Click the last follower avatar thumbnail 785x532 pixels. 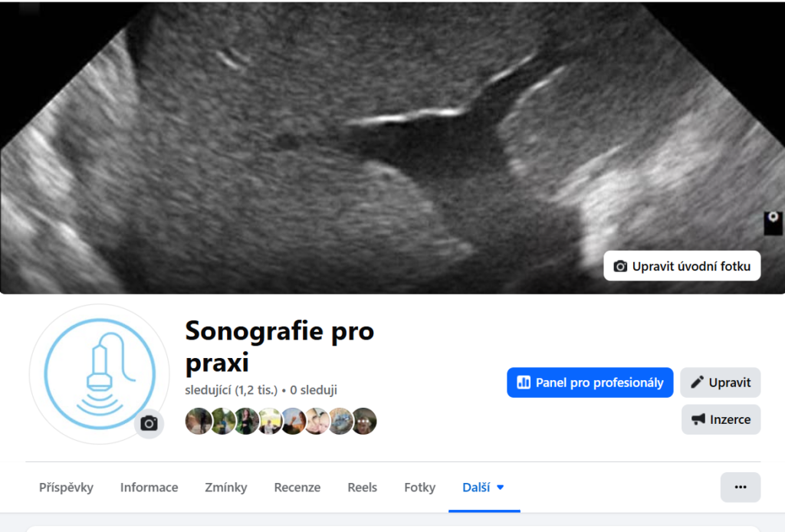(364, 421)
